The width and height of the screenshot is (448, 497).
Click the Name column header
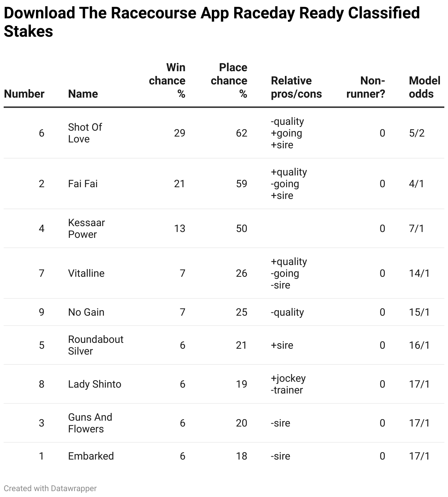83,94
